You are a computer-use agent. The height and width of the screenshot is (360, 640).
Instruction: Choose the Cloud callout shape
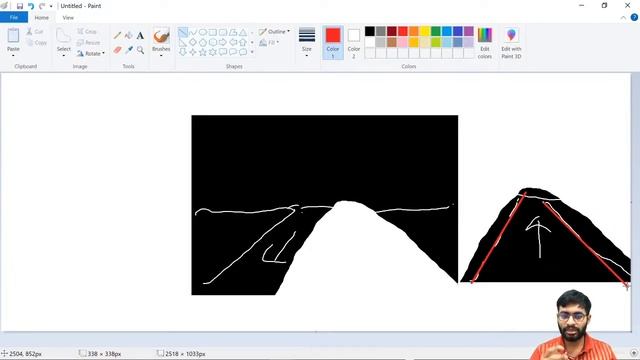point(243,52)
